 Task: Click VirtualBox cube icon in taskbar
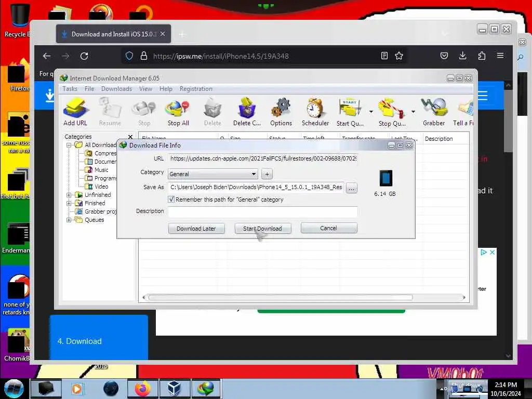tap(175, 389)
